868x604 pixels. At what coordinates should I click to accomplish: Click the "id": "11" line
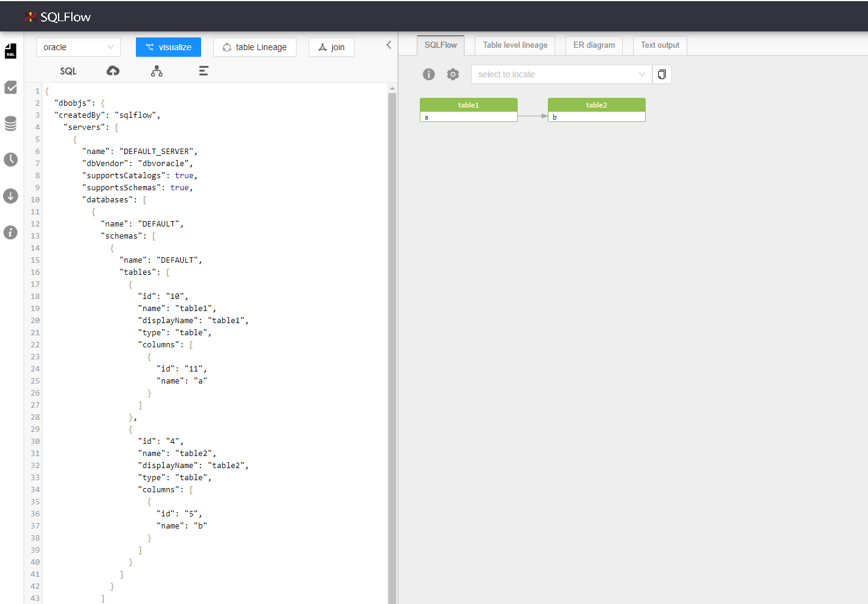coord(182,369)
